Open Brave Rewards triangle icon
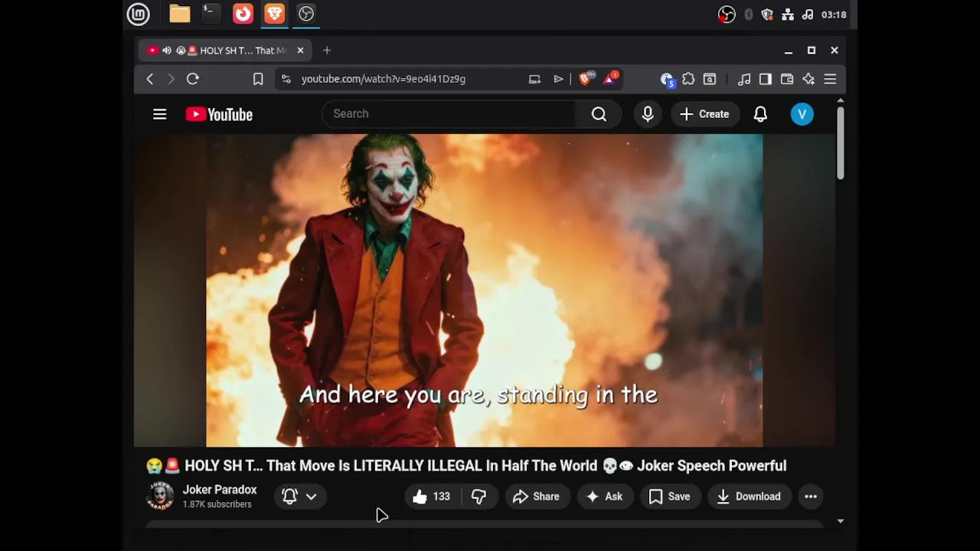 click(x=610, y=79)
